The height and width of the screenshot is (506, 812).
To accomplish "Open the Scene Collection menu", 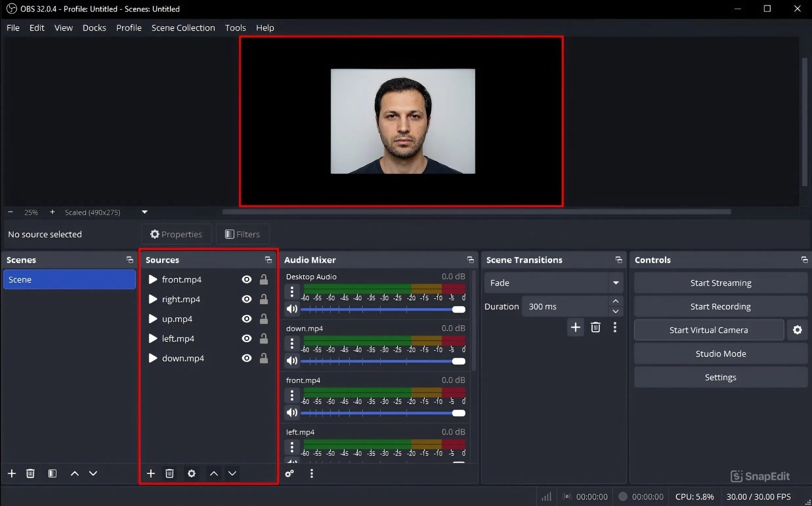I will point(183,28).
